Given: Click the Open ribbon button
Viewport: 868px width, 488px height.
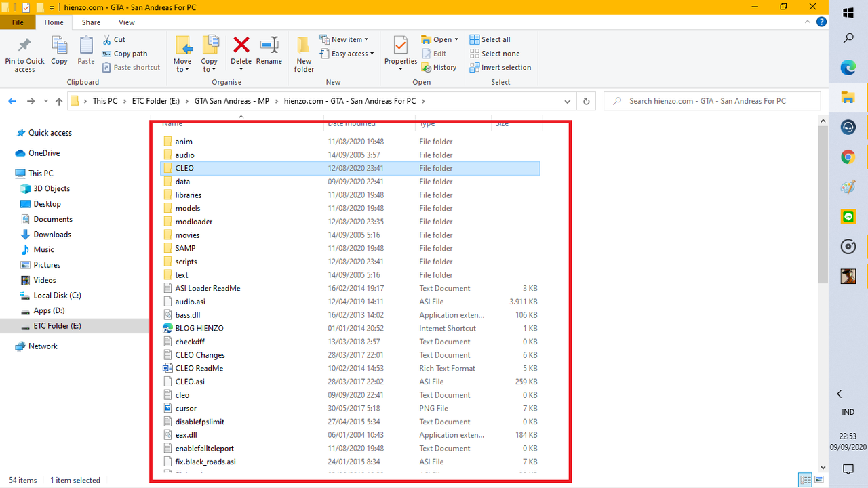Looking at the screenshot, I should click(x=440, y=40).
